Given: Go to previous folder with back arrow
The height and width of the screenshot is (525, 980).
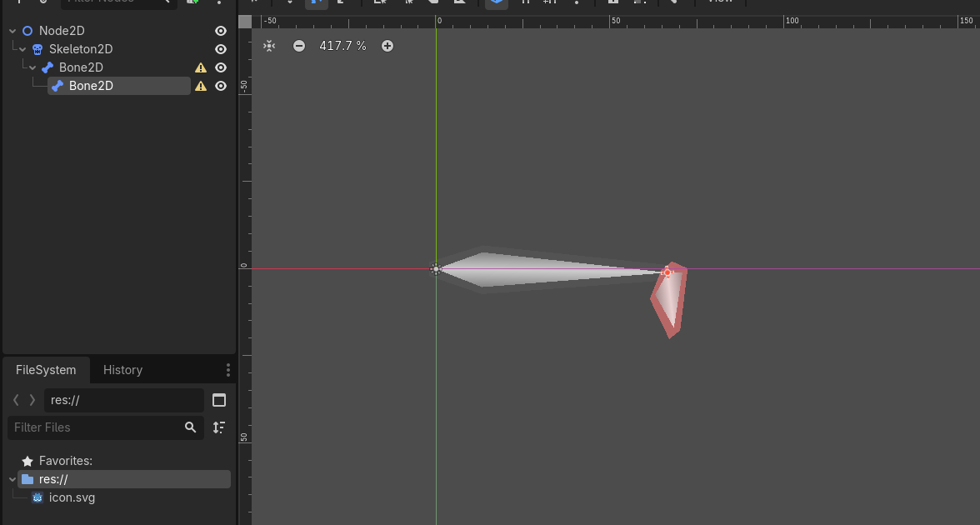Looking at the screenshot, I should tap(16, 400).
